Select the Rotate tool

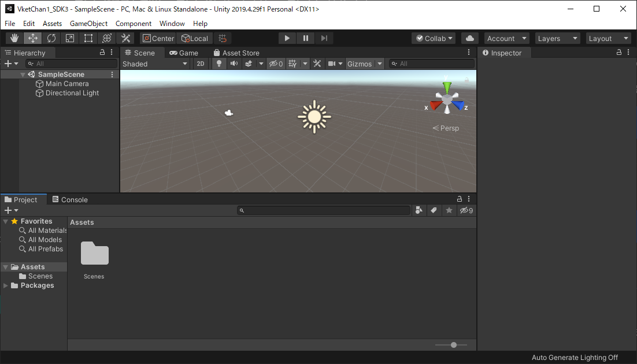pyautogui.click(x=51, y=38)
